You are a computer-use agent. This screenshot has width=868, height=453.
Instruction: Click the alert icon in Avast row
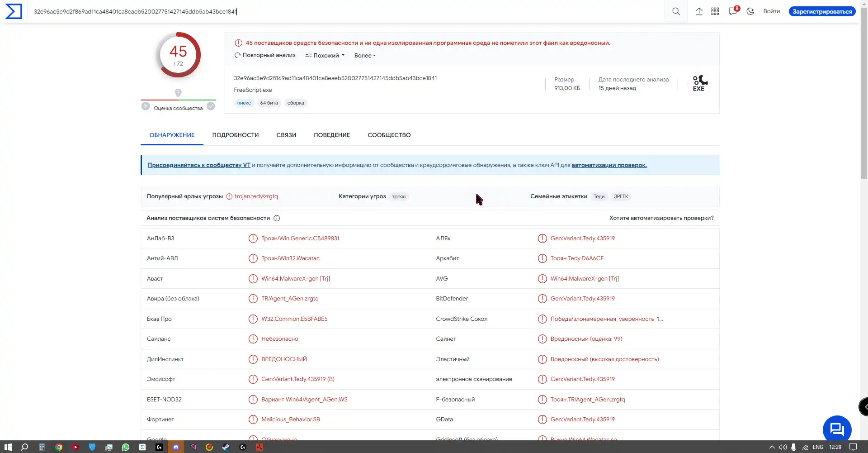(253, 279)
